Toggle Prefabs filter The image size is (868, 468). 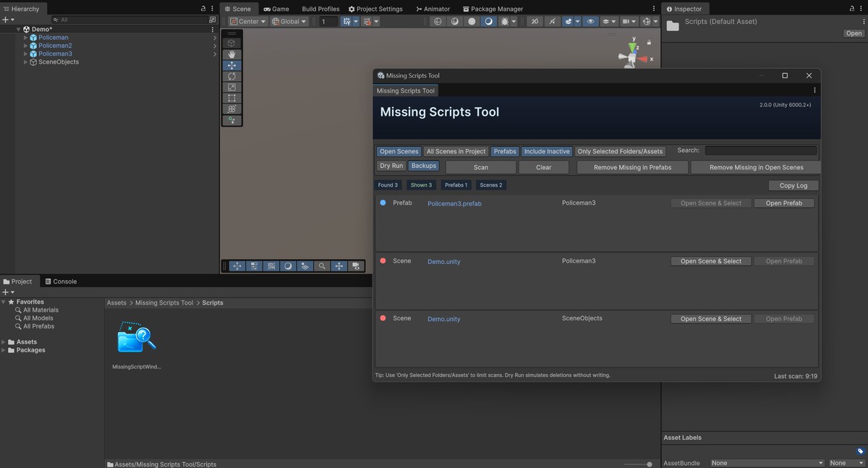coord(505,151)
